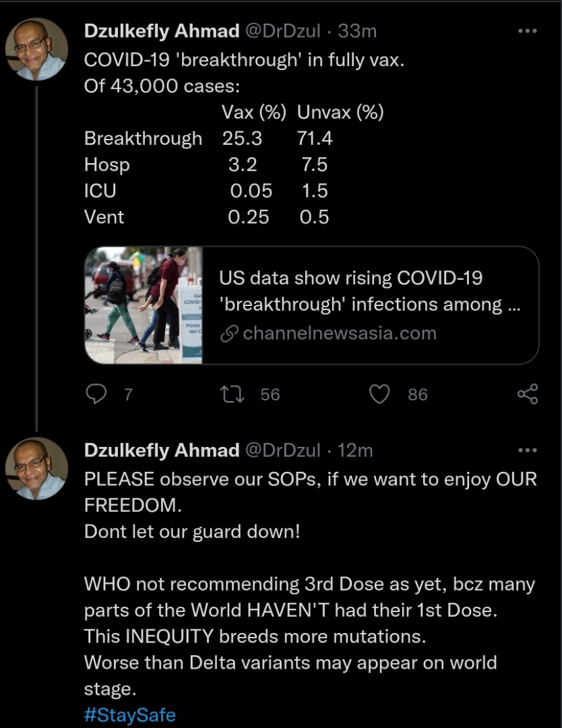Open @DrDzul handle on first tweet

pyautogui.click(x=282, y=31)
